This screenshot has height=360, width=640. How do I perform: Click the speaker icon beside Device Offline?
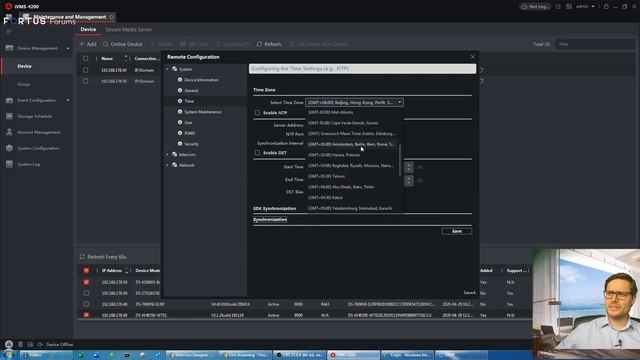tap(40, 344)
